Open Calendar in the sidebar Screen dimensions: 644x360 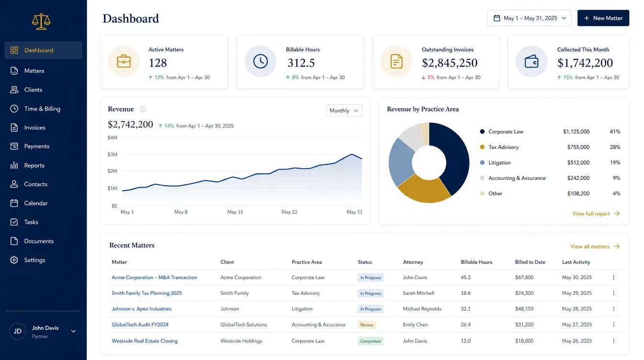tap(43, 203)
